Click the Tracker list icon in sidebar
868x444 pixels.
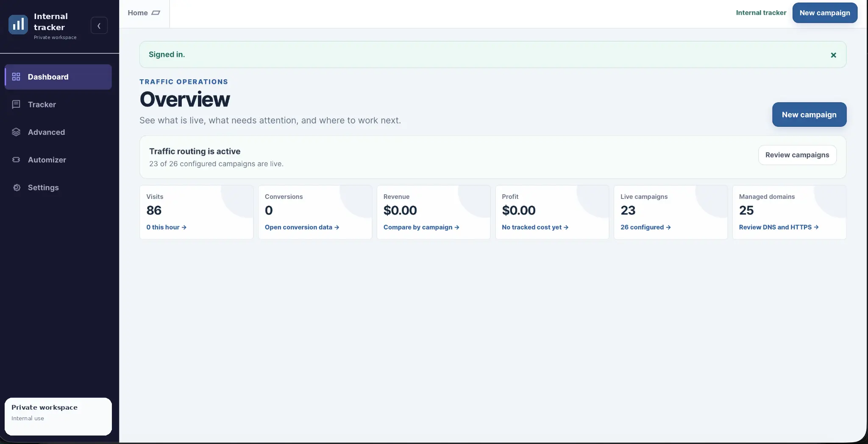(x=16, y=104)
